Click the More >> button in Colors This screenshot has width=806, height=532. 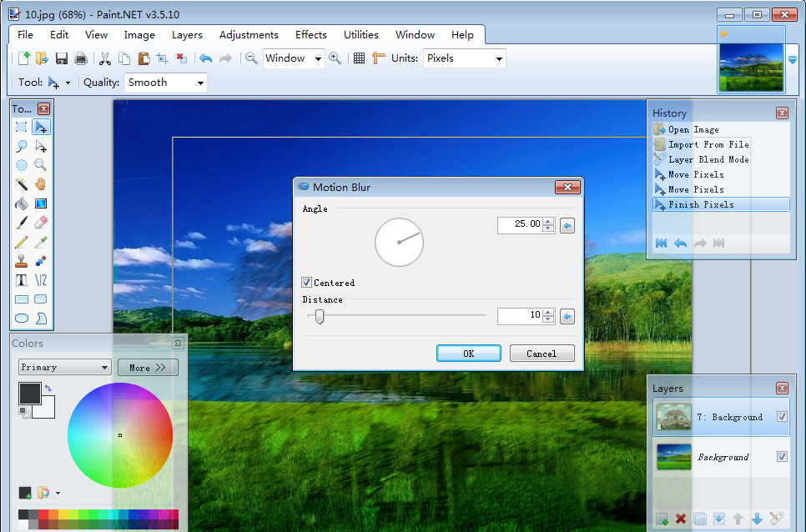(x=148, y=368)
